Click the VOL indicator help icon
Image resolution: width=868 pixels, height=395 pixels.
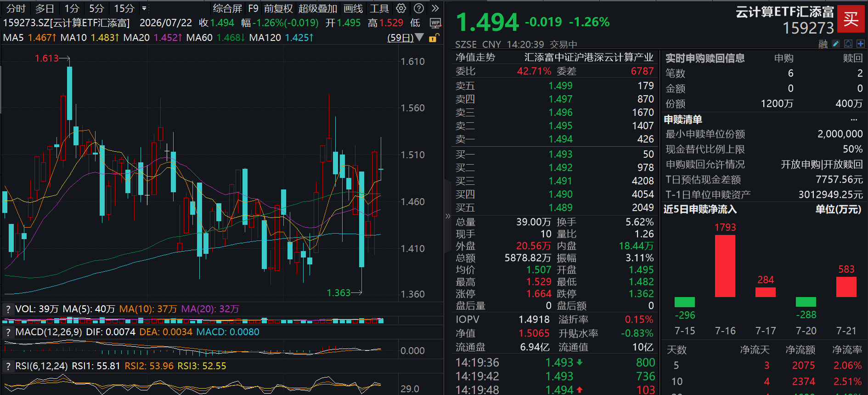[x=8, y=309]
